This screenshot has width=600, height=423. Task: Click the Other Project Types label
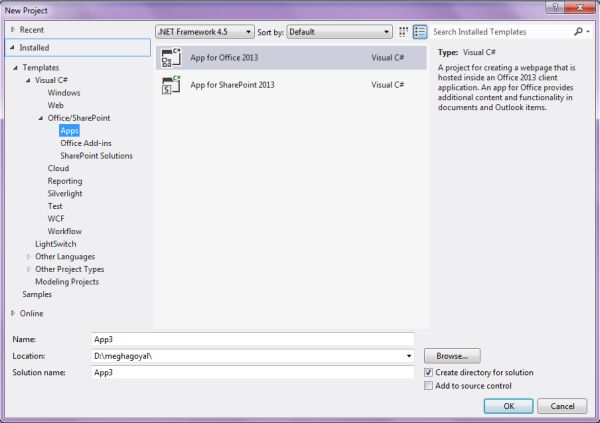(70, 269)
